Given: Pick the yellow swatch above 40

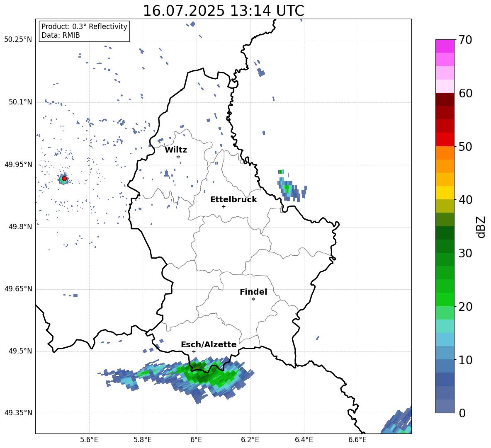Looking at the screenshot, I should coord(445,193).
